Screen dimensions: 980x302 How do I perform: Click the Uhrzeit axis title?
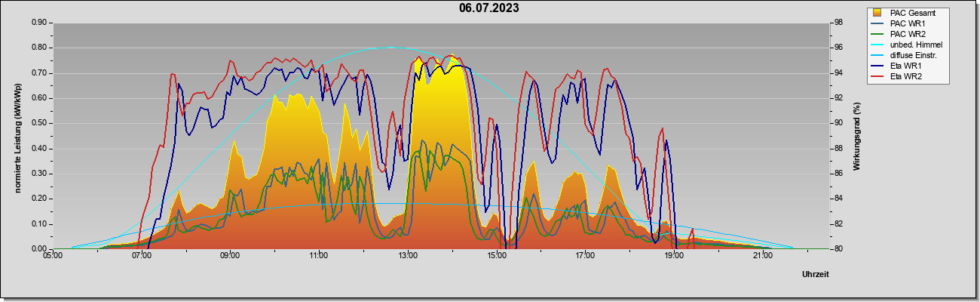click(x=816, y=274)
